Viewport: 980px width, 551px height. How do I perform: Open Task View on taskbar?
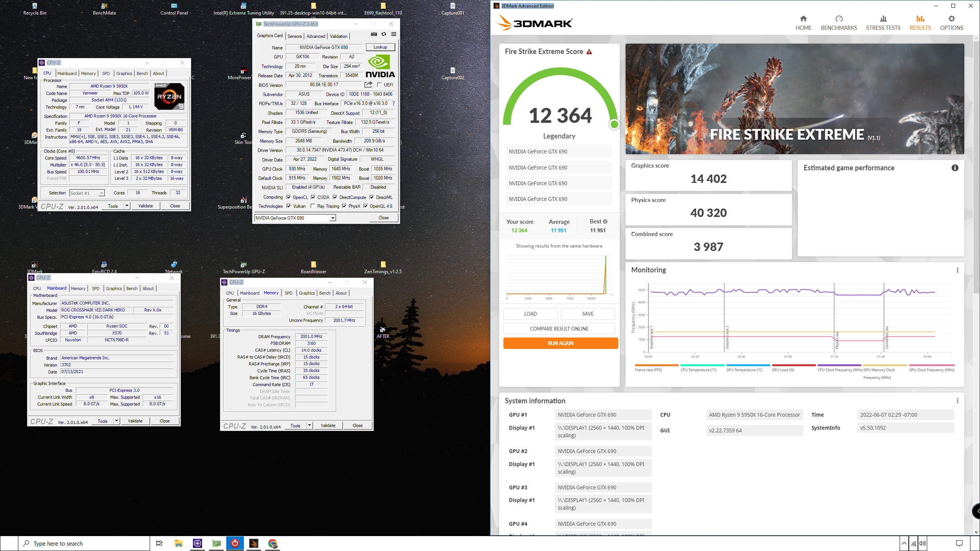pyautogui.click(x=159, y=543)
